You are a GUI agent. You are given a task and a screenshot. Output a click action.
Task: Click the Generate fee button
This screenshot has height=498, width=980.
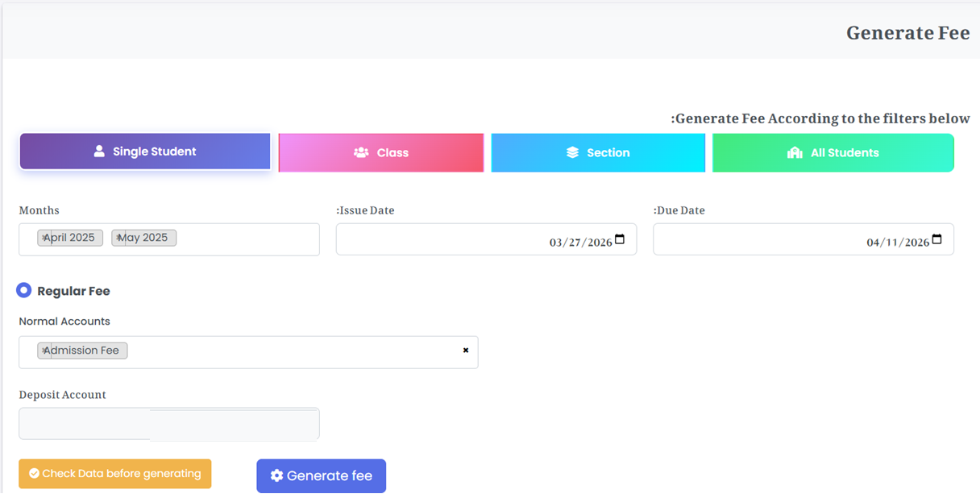[321, 475]
